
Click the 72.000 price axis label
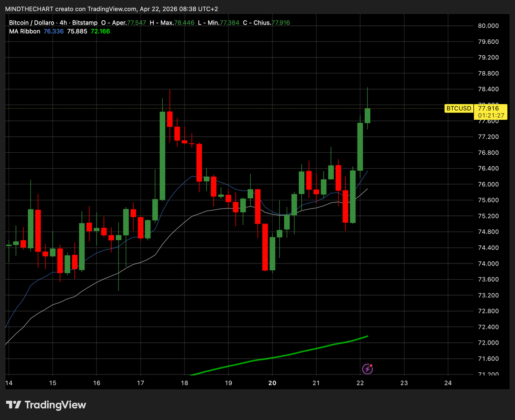(488, 343)
